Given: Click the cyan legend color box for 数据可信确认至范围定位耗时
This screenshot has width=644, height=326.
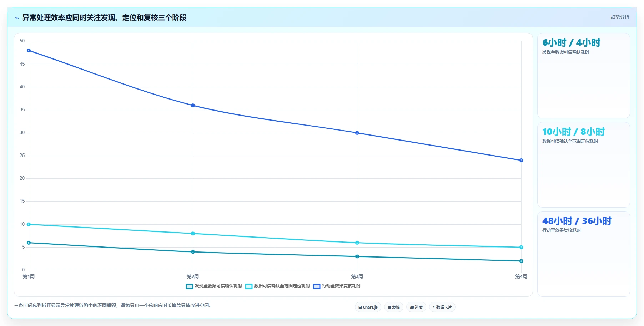Looking at the screenshot, I should 249,286.
